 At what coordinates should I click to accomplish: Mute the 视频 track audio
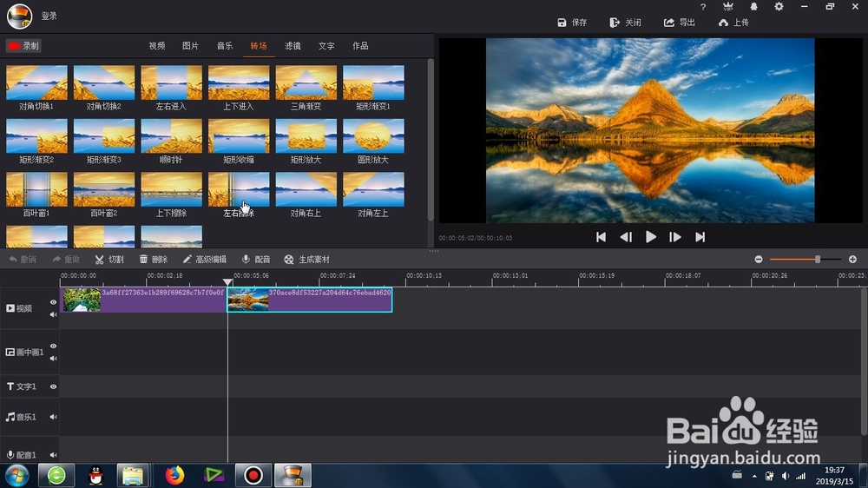[x=53, y=314]
